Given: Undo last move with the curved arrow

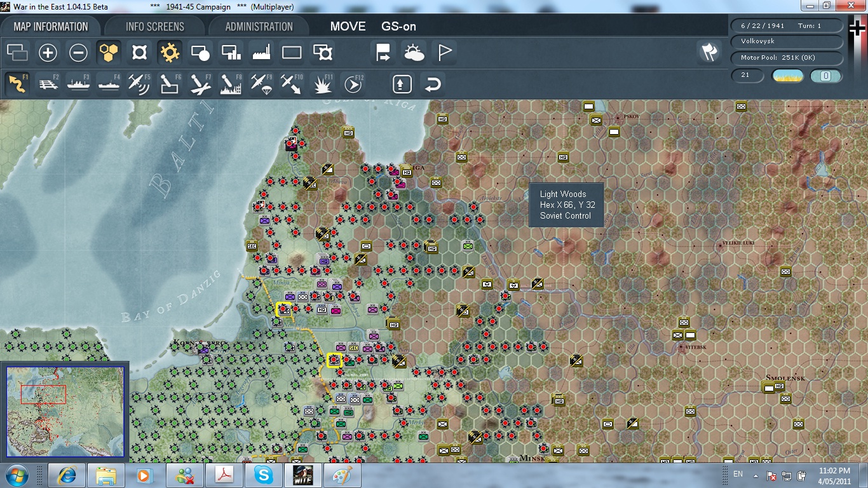Looking at the screenshot, I should coord(432,84).
